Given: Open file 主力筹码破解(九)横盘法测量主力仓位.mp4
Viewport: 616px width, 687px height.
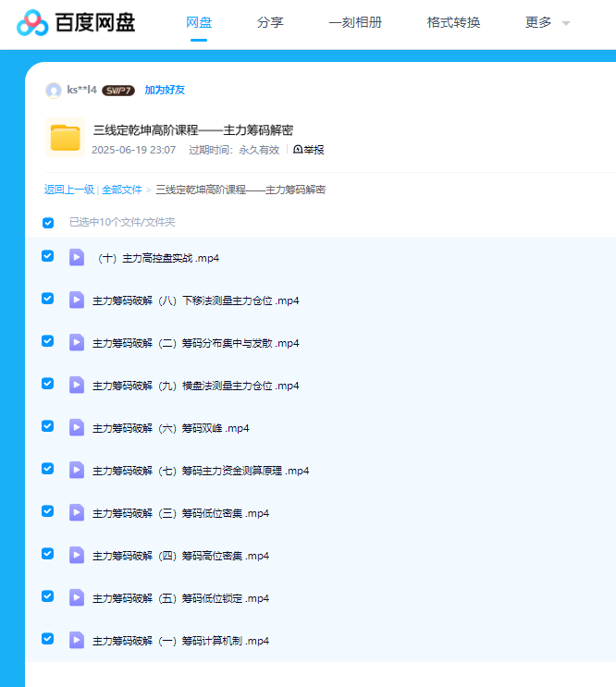Looking at the screenshot, I should tap(196, 386).
